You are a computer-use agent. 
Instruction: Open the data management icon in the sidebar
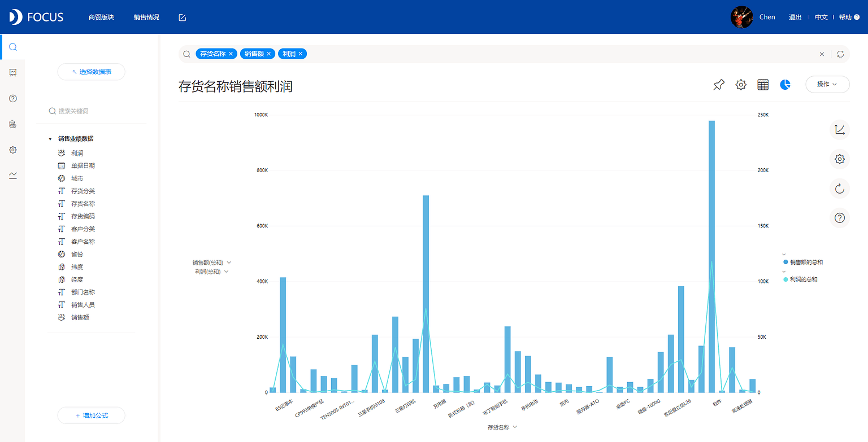point(12,124)
